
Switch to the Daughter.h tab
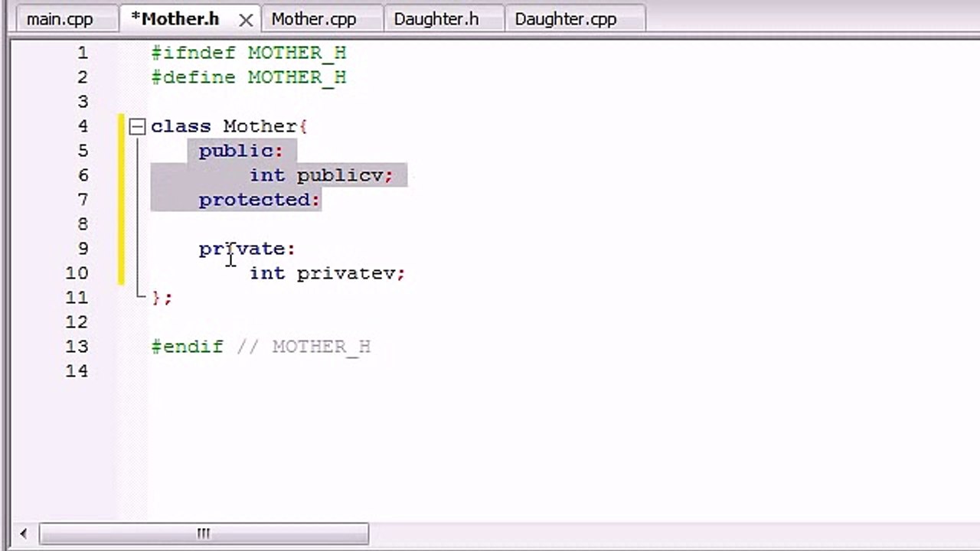436,19
